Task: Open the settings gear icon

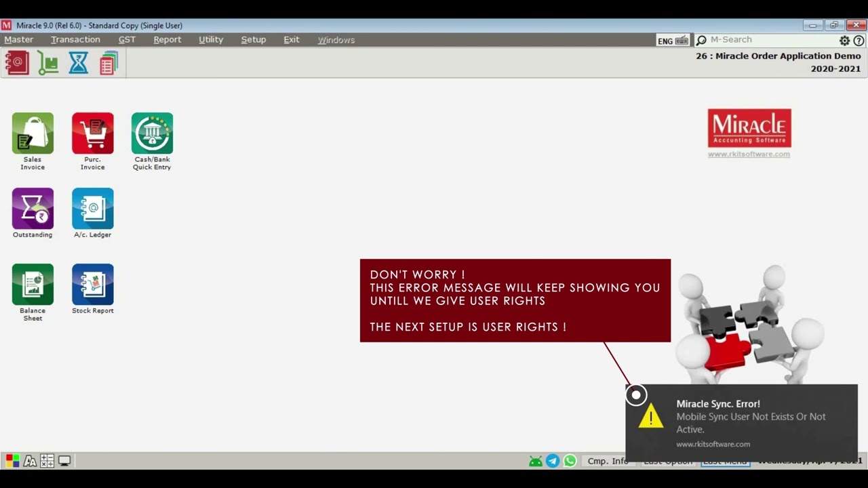Action: 844,41
